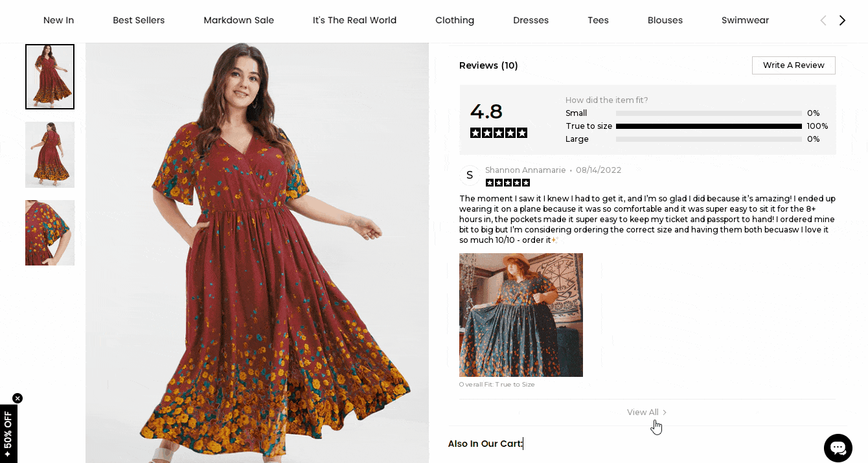Dismiss the 50% OFF promo badge

click(x=17, y=398)
